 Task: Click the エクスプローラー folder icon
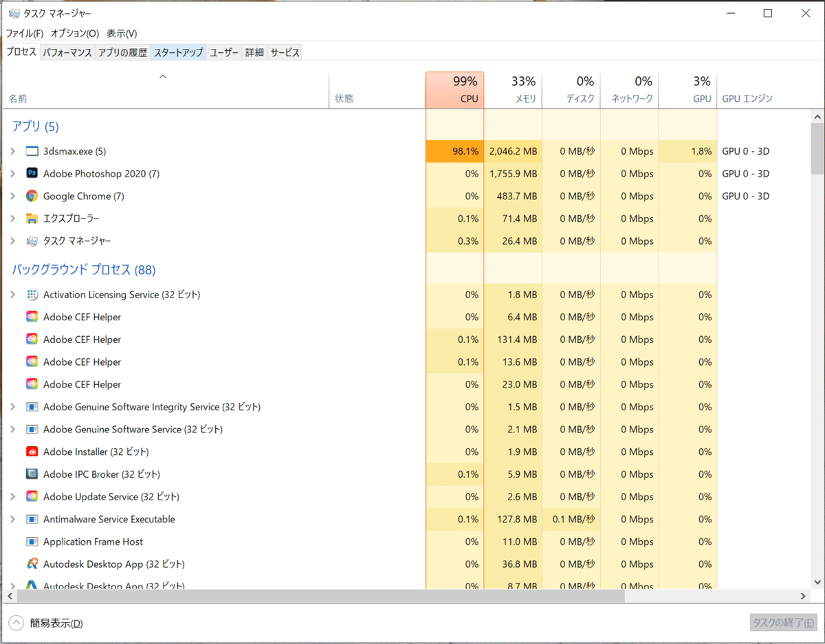[32, 219]
